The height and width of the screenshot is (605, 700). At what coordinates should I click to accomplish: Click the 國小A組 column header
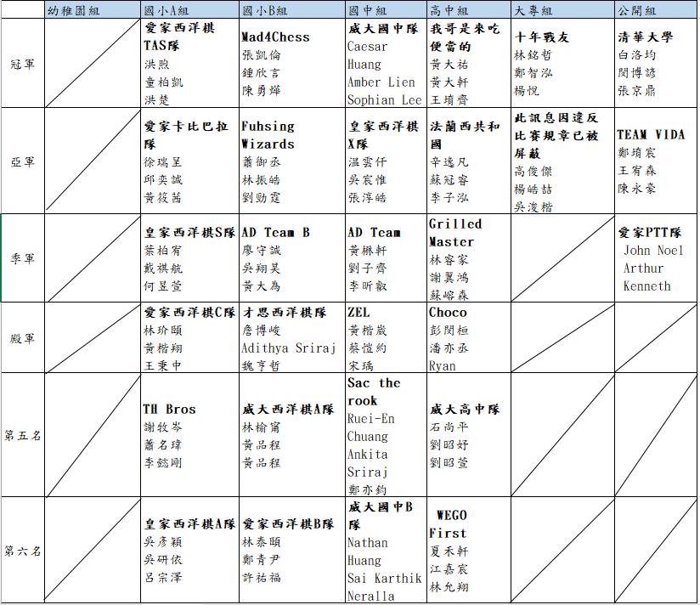pos(189,9)
